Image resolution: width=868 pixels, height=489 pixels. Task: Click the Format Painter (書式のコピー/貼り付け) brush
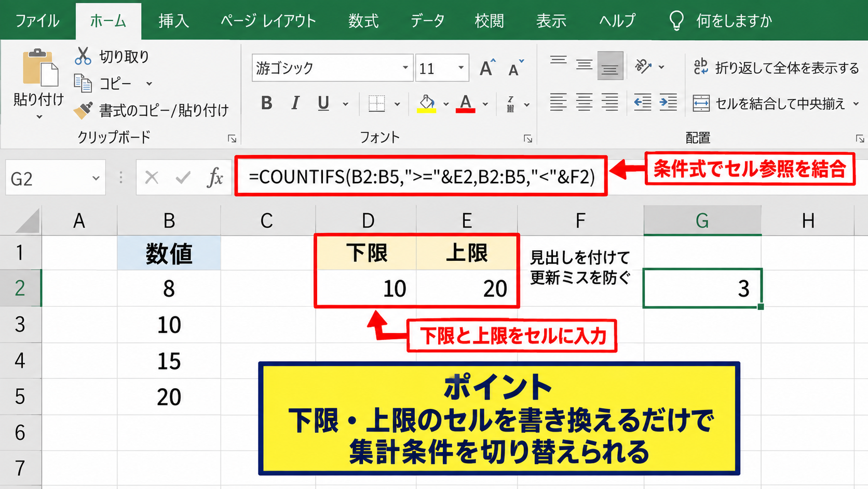[83, 110]
